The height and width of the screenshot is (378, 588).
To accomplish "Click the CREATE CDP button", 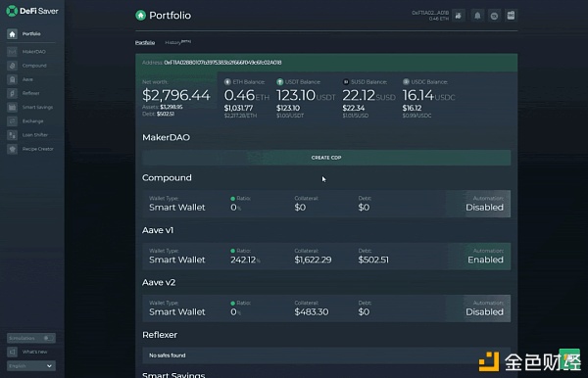I will pos(326,158).
